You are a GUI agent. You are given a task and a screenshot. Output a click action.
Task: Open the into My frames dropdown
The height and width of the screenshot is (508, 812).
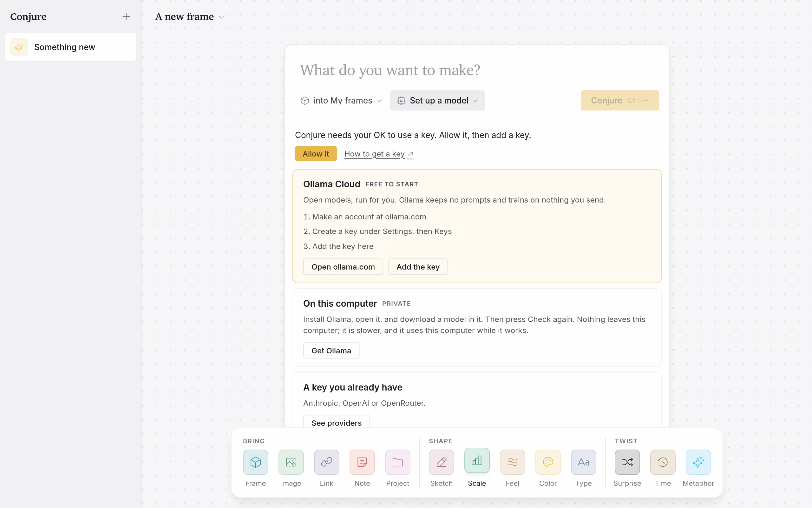click(341, 100)
